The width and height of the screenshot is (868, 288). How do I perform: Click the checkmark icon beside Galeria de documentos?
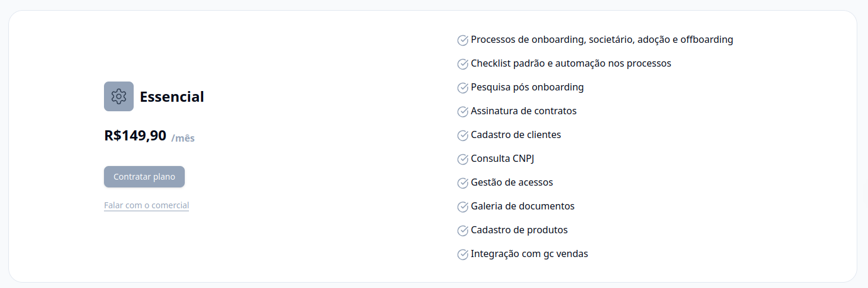pos(463,207)
